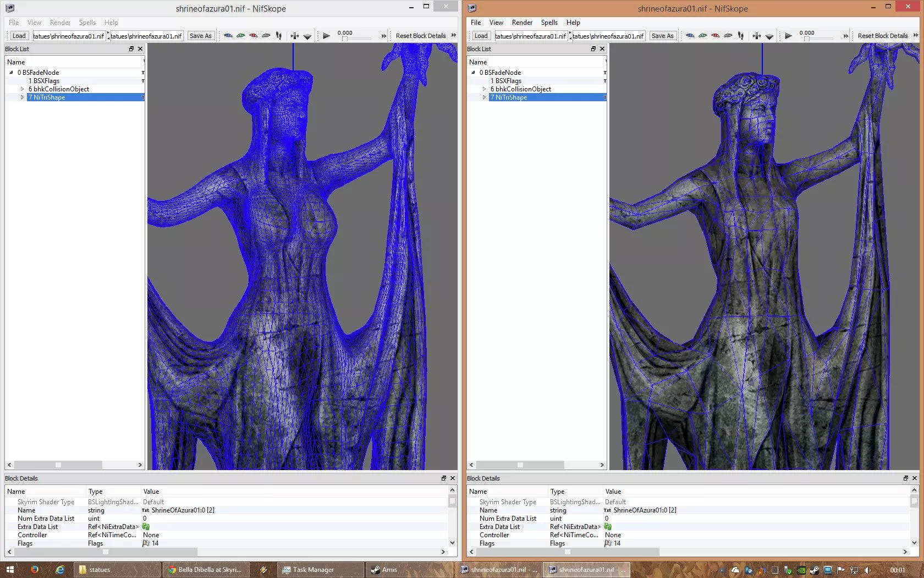Select 1 BSXFlags row in left window
The width and height of the screenshot is (924, 578).
(x=75, y=81)
